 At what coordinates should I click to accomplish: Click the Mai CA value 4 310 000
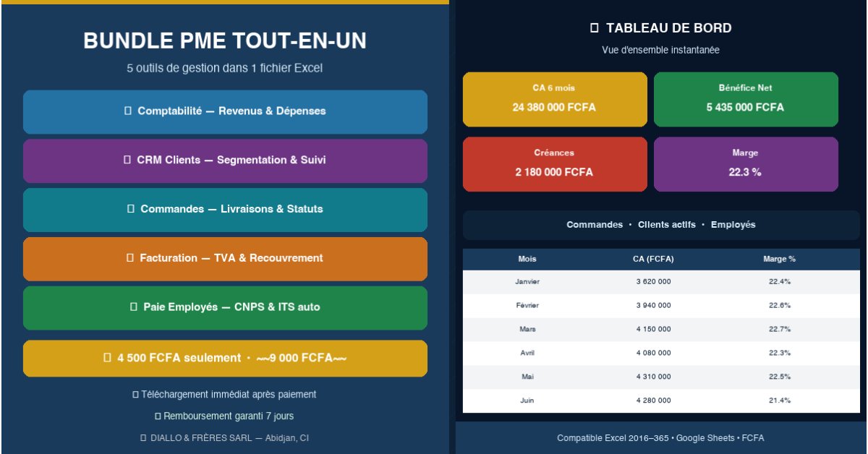point(653,377)
